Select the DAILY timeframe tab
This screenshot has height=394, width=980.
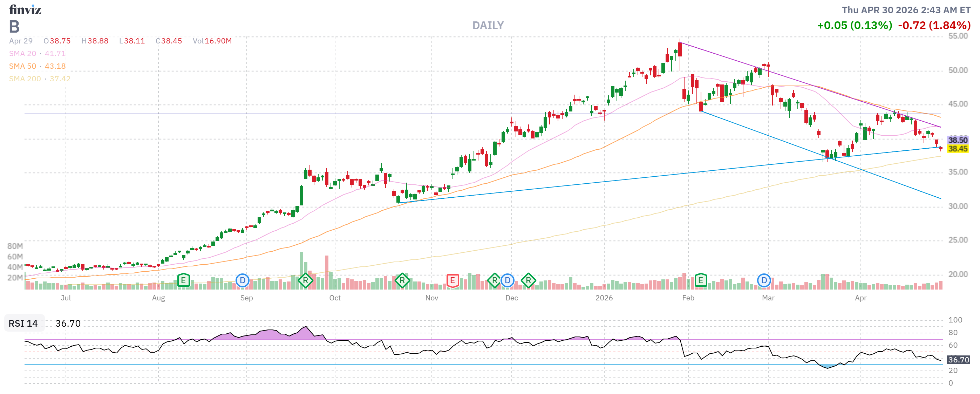pos(488,25)
